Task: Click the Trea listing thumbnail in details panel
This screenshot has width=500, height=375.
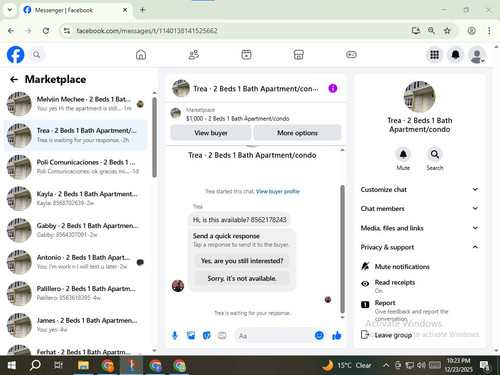Action: click(419, 96)
